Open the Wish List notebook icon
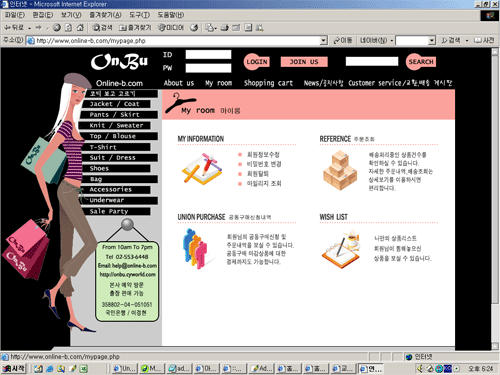Image resolution: width=500 pixels, height=375 pixels. (341, 249)
